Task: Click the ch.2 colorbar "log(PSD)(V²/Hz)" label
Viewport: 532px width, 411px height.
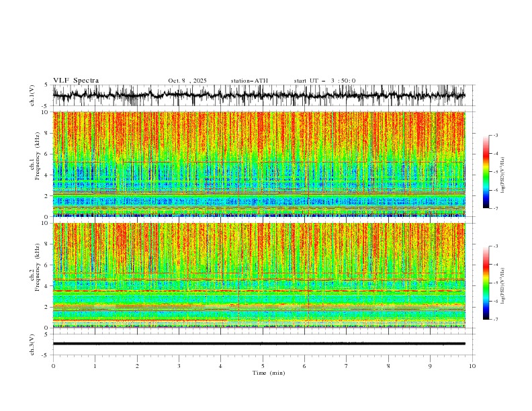Action: pyautogui.click(x=503, y=285)
